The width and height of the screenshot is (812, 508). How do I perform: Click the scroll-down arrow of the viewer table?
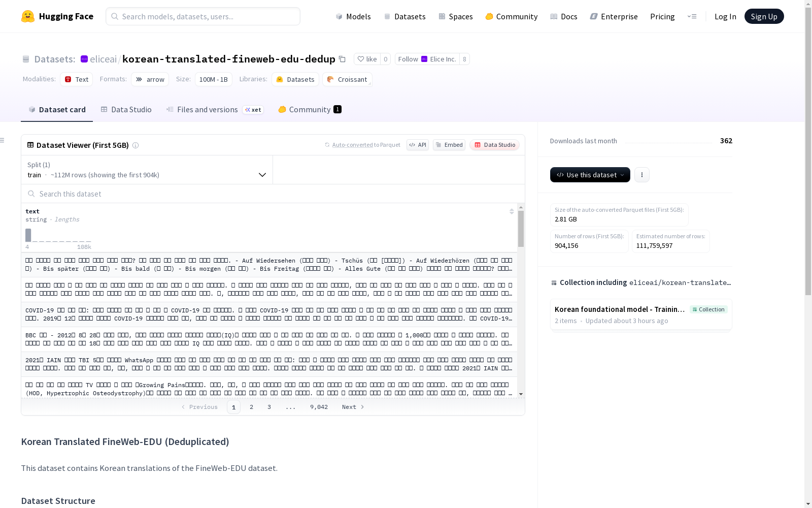(521, 394)
